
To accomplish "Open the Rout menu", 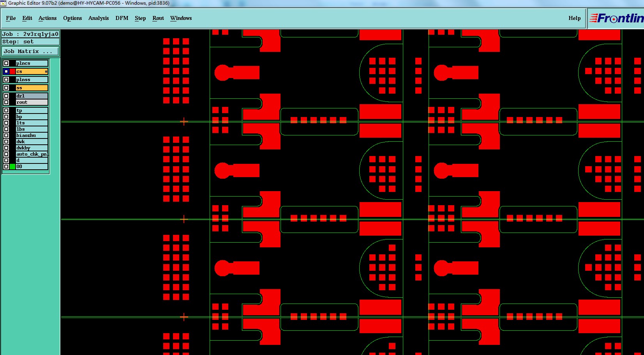I will tap(158, 18).
